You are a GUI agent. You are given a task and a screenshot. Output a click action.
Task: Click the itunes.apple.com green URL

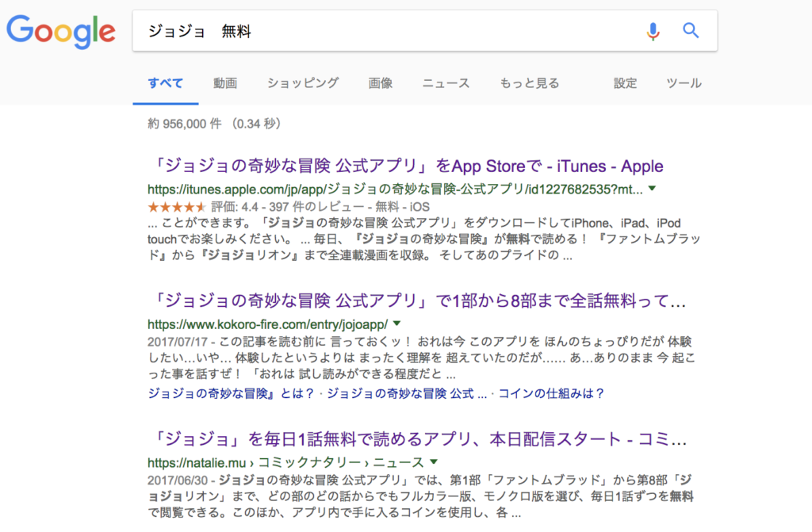point(395,189)
